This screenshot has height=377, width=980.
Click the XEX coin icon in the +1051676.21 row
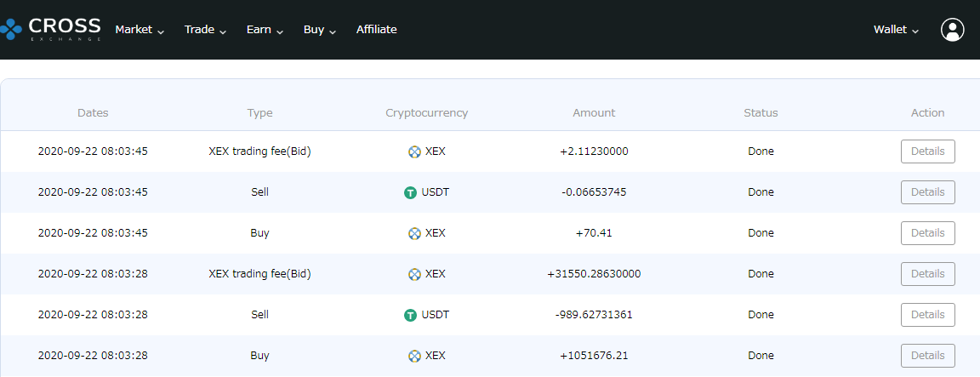point(413,356)
